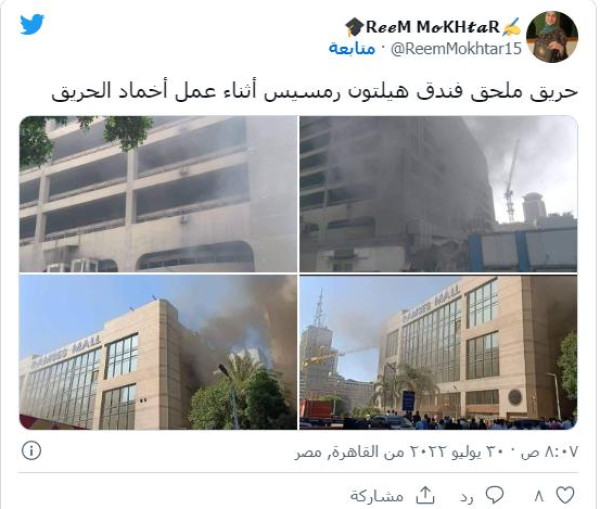Open the @ReemMokhtar15 handle link
600x509 pixels.
coord(456,49)
